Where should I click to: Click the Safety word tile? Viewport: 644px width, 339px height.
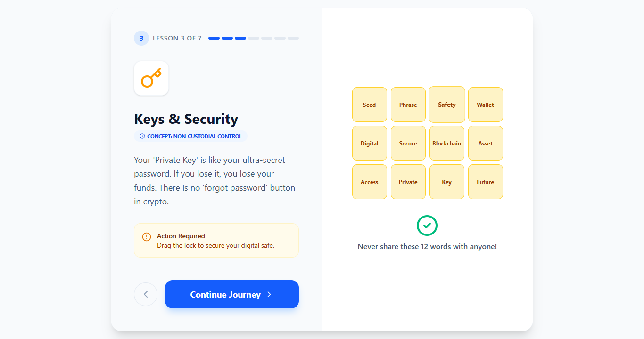click(x=447, y=104)
